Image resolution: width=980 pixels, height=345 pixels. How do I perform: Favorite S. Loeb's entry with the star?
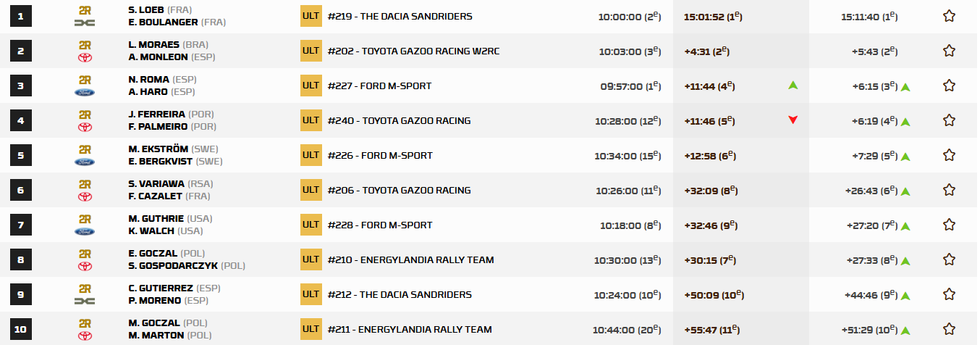949,16
